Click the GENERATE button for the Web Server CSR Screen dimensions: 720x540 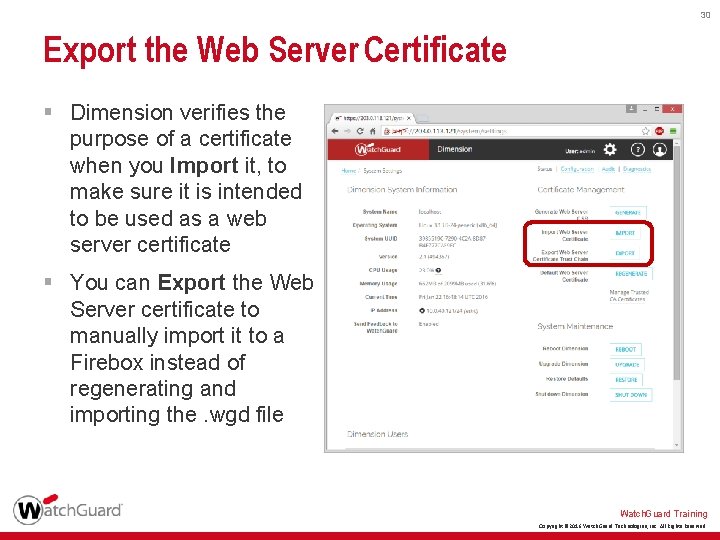pyautogui.click(x=628, y=213)
